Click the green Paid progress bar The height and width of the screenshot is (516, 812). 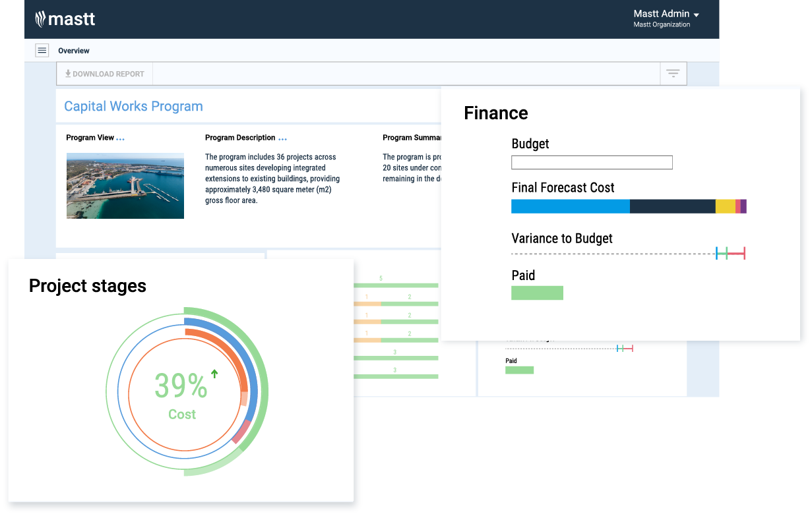(537, 293)
